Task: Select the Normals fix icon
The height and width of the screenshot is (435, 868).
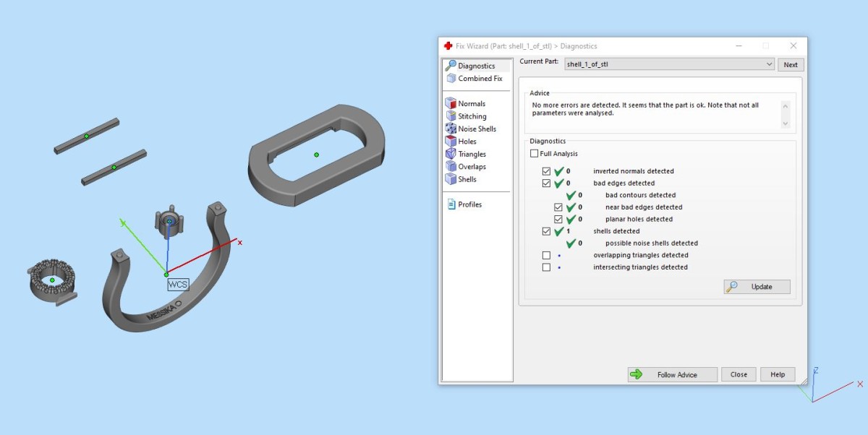Action: coord(451,103)
